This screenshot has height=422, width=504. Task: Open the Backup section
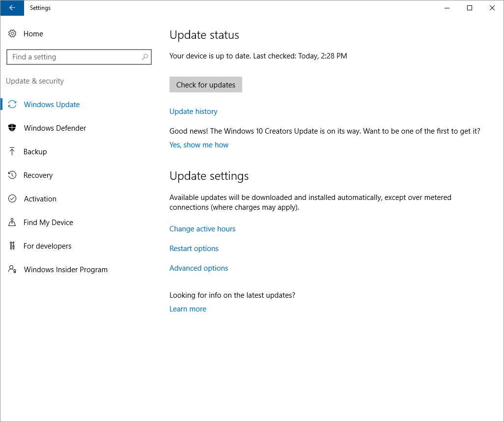tap(35, 152)
